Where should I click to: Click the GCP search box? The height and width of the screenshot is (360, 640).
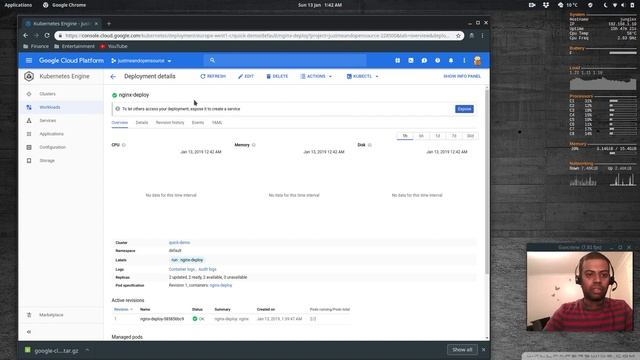(x=285, y=60)
